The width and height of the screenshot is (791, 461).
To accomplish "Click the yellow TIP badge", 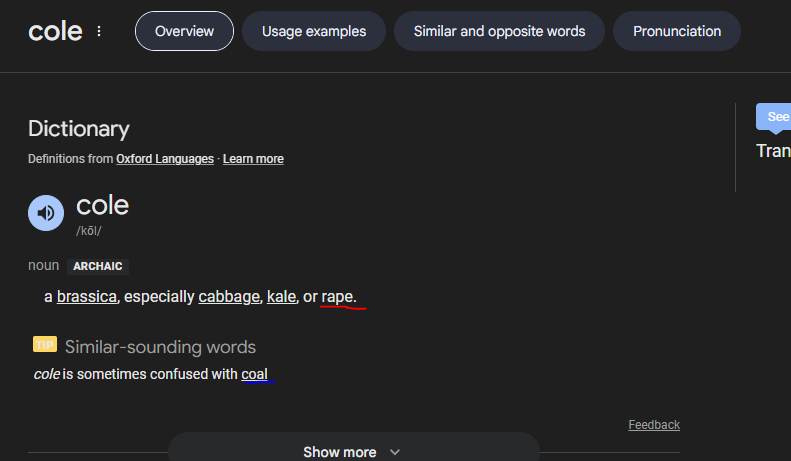I will point(45,344).
